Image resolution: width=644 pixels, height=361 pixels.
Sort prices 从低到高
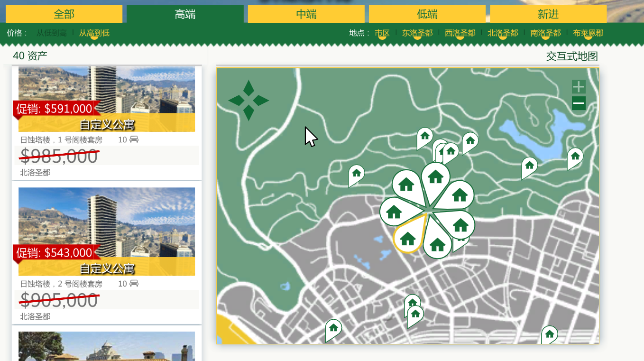click(x=52, y=33)
